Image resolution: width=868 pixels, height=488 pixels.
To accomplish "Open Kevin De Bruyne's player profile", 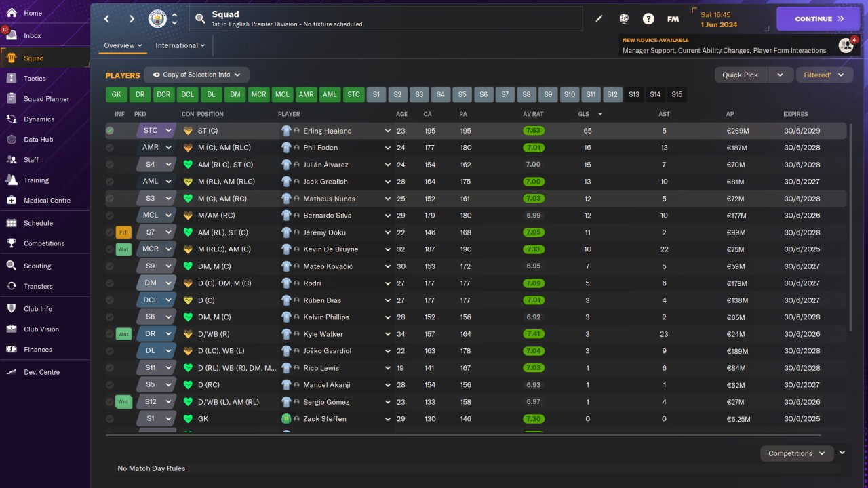I will tap(331, 249).
